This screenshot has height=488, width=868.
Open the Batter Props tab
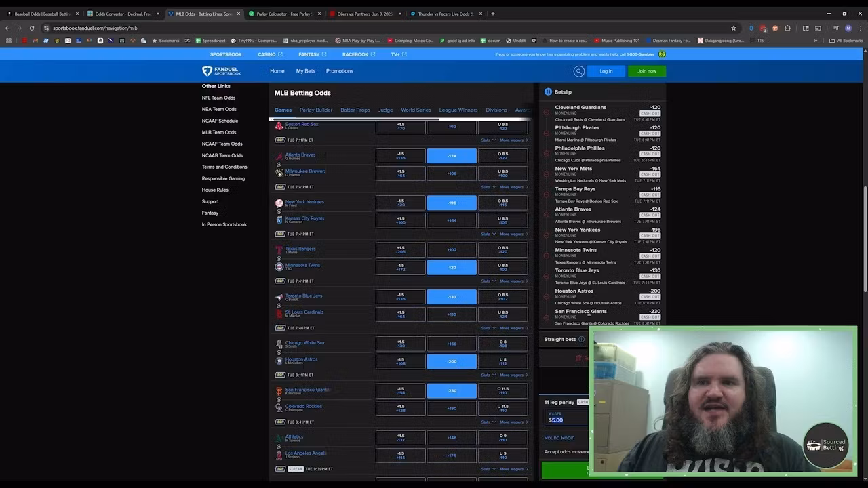[x=355, y=110]
